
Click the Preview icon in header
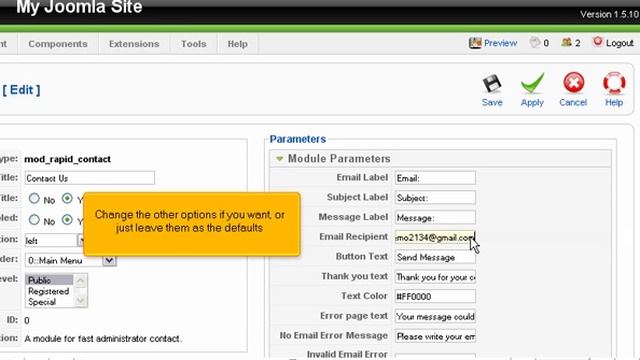pyautogui.click(x=475, y=43)
